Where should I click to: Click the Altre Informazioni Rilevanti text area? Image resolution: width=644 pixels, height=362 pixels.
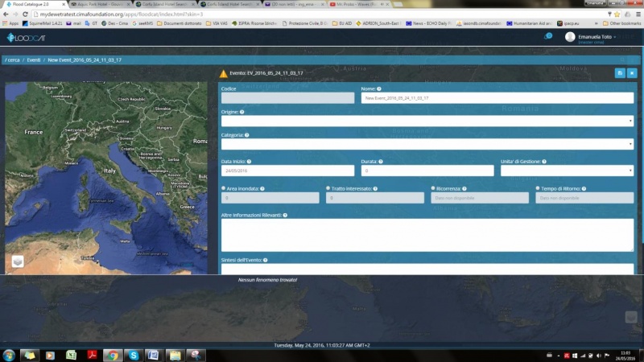[x=427, y=235]
